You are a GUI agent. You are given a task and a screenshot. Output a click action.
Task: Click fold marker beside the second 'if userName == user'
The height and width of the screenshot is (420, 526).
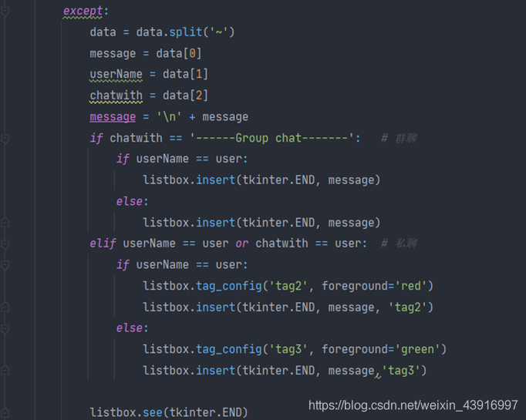[x=5, y=265]
